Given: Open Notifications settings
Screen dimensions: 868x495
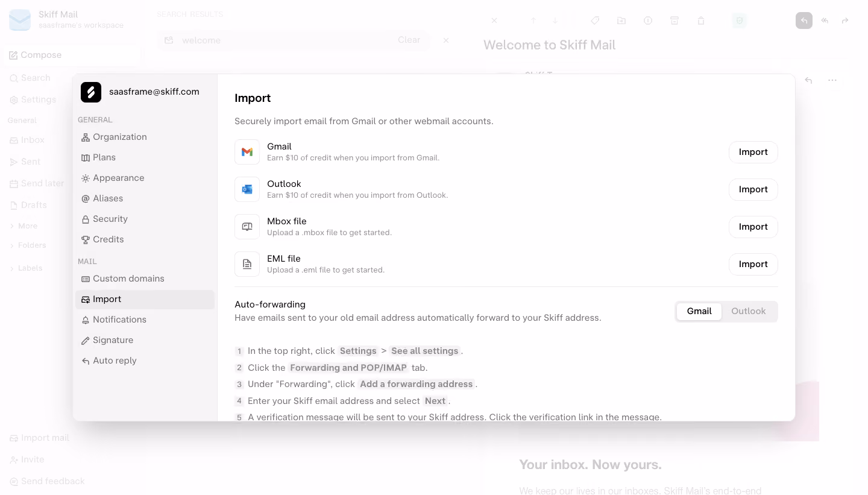Looking at the screenshot, I should (145, 320).
